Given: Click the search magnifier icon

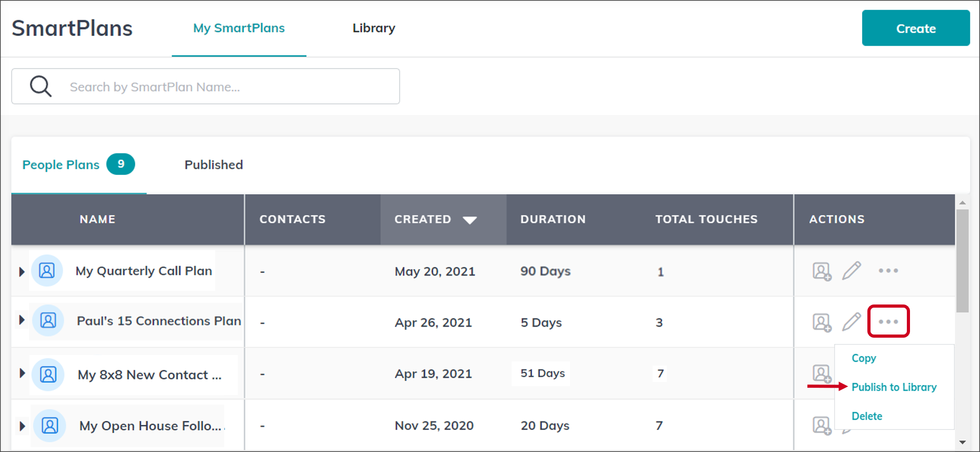Looking at the screenshot, I should (41, 86).
